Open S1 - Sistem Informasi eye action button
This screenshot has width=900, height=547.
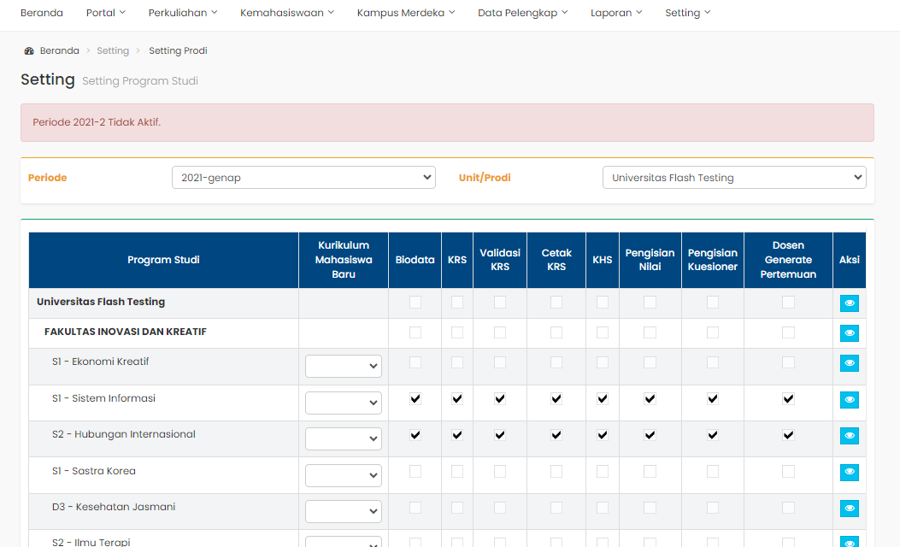click(849, 400)
